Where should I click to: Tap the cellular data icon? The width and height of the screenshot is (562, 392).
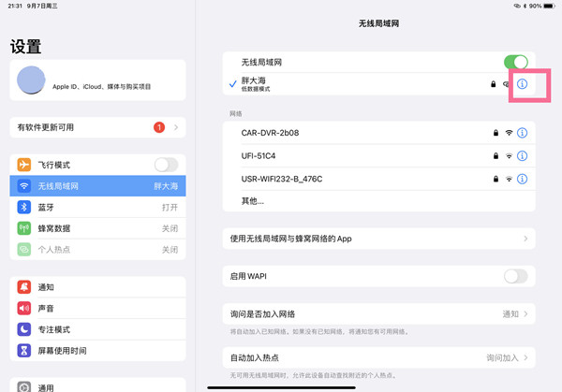point(24,228)
